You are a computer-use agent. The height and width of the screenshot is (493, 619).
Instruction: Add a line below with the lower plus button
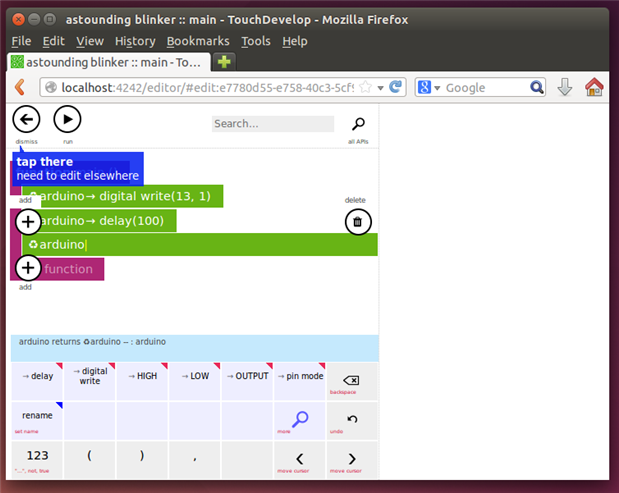coord(28,268)
